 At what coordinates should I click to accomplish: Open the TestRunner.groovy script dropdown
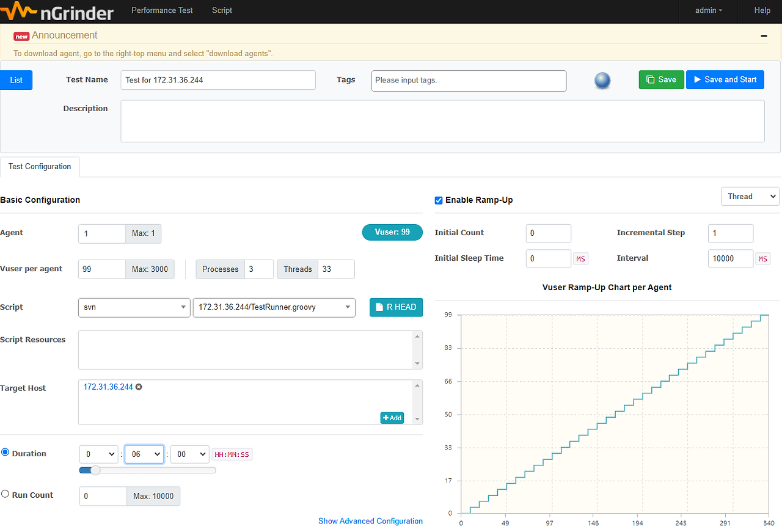[274, 307]
